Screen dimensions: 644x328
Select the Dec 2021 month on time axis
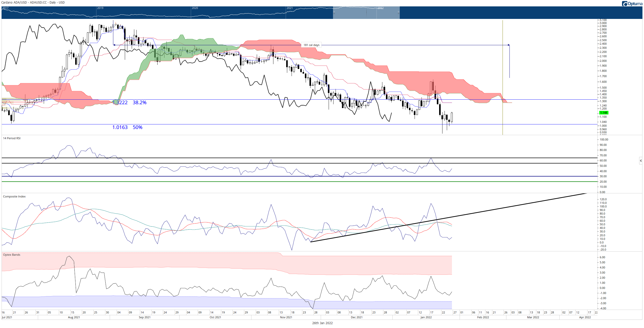(x=357, y=317)
